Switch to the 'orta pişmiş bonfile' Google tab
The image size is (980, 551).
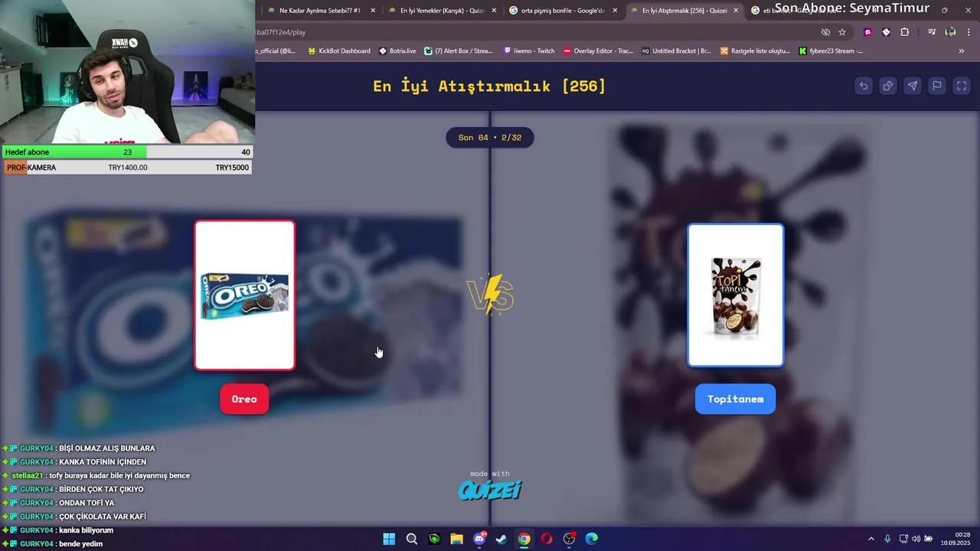563,11
